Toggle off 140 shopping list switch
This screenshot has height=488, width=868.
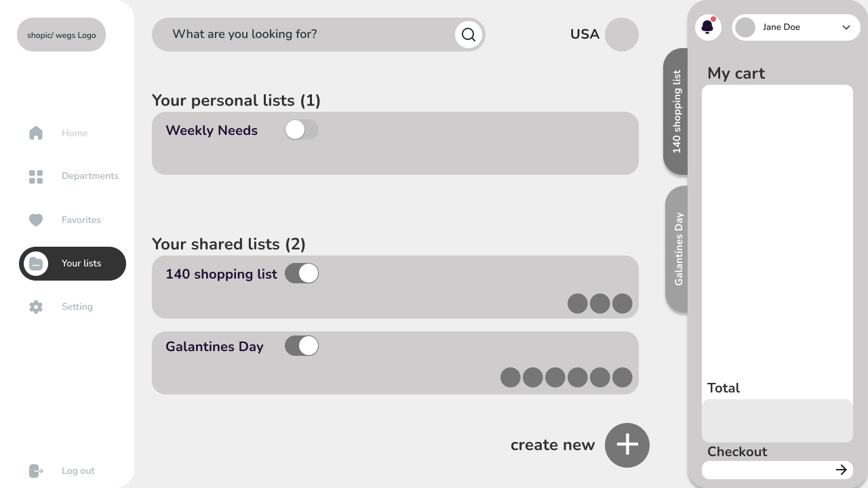(x=302, y=274)
